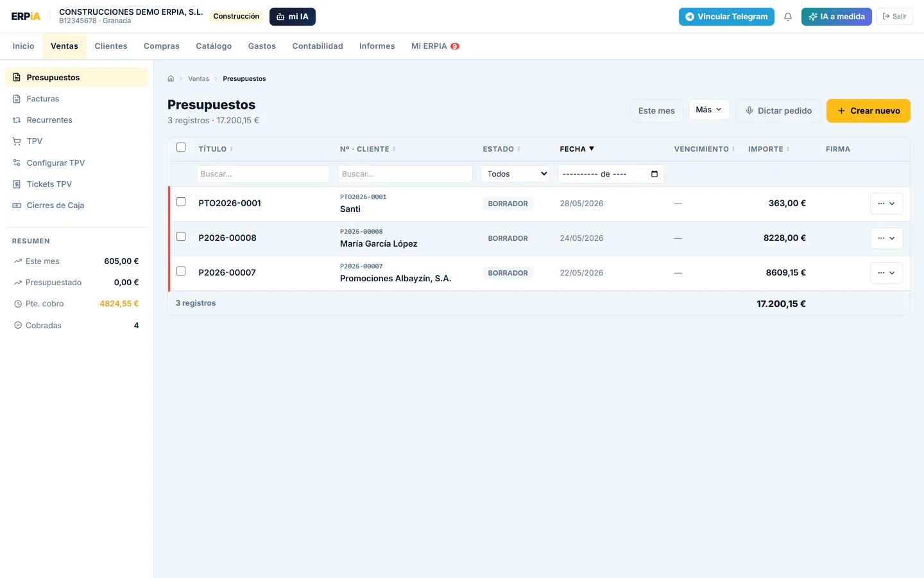Open notifications bell icon
924x578 pixels.
[x=788, y=17]
